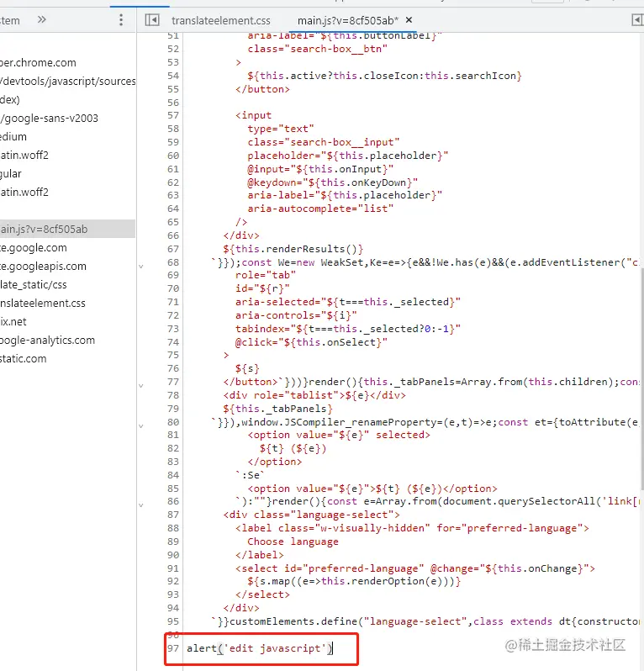
Task: Collapse code fold arrow at line 86
Action: click(140, 505)
